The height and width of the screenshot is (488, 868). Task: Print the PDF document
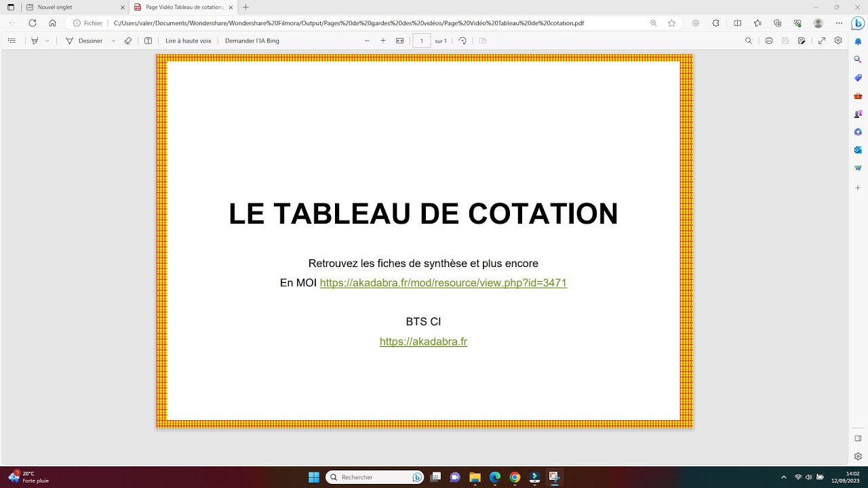point(769,41)
